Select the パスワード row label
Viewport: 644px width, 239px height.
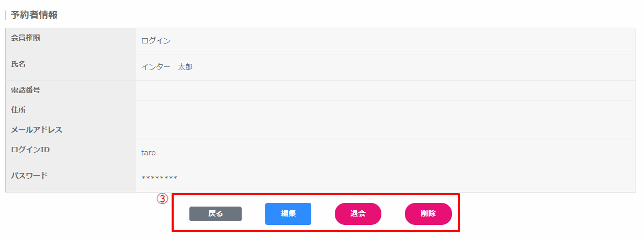29,175
